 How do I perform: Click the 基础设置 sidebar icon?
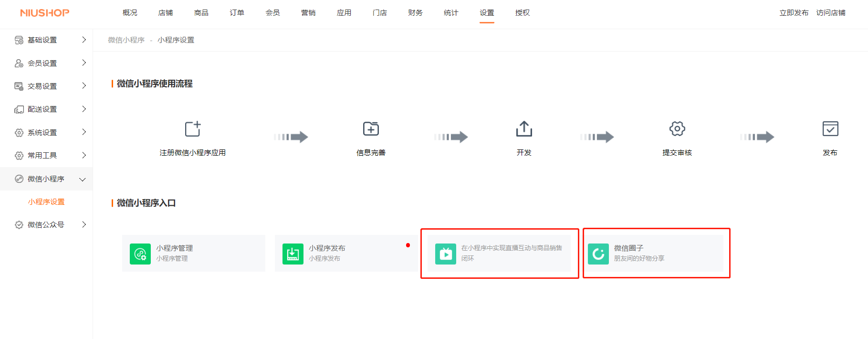coord(19,40)
